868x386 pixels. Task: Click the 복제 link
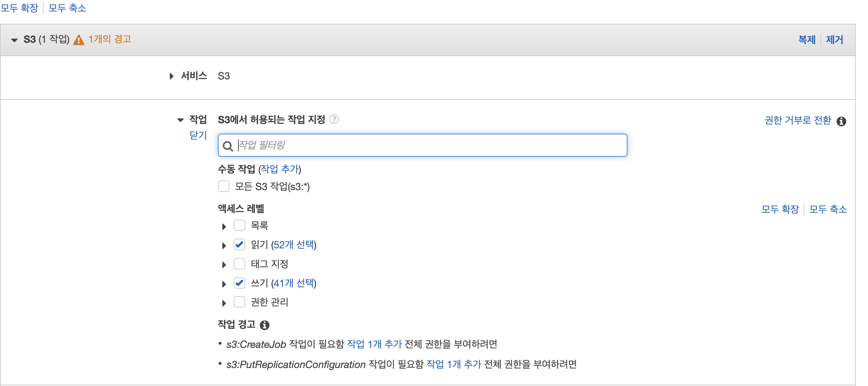[807, 40]
